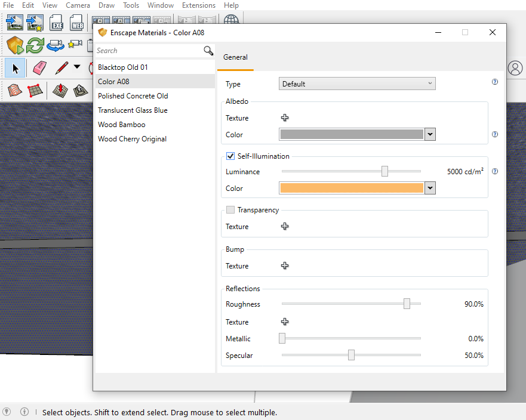The height and width of the screenshot is (420, 526).
Task: Click the WEB standalone export icon
Action: (77, 23)
